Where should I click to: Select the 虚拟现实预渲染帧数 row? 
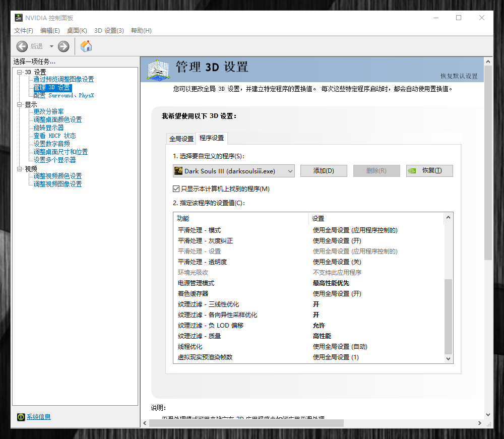[x=308, y=357]
